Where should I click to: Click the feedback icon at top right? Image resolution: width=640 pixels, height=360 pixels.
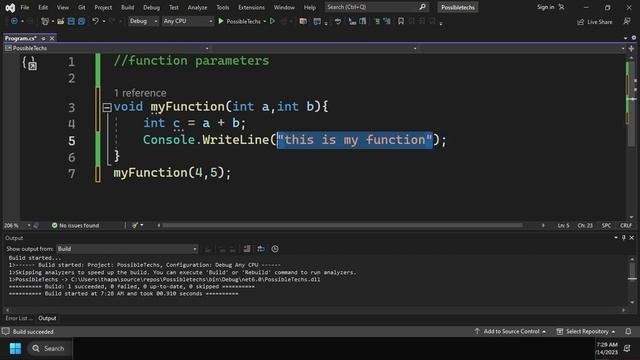click(x=627, y=21)
